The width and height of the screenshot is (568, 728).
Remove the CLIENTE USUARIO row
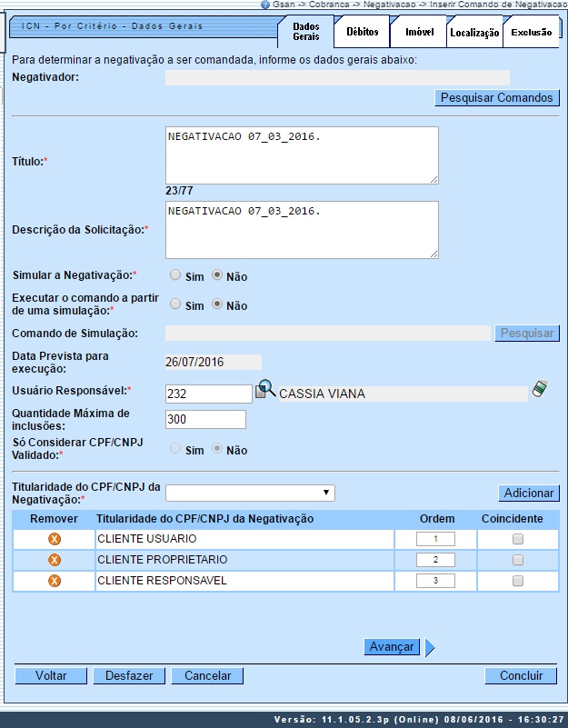(x=54, y=539)
